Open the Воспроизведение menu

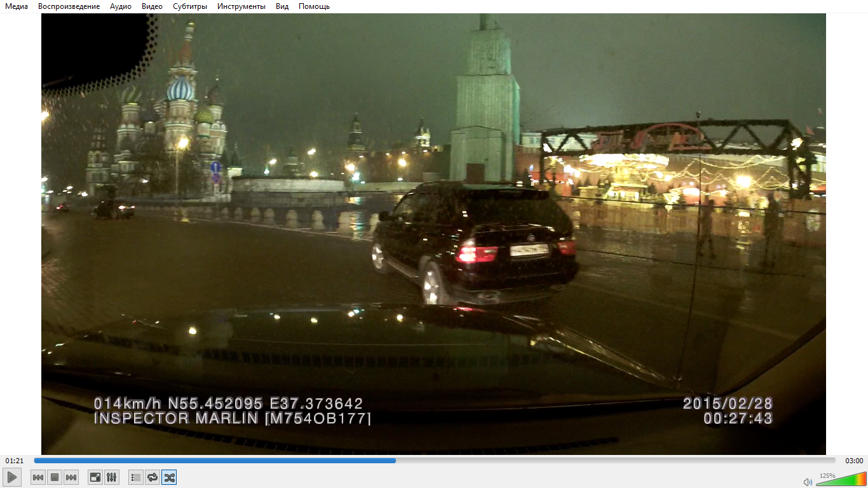tap(69, 6)
